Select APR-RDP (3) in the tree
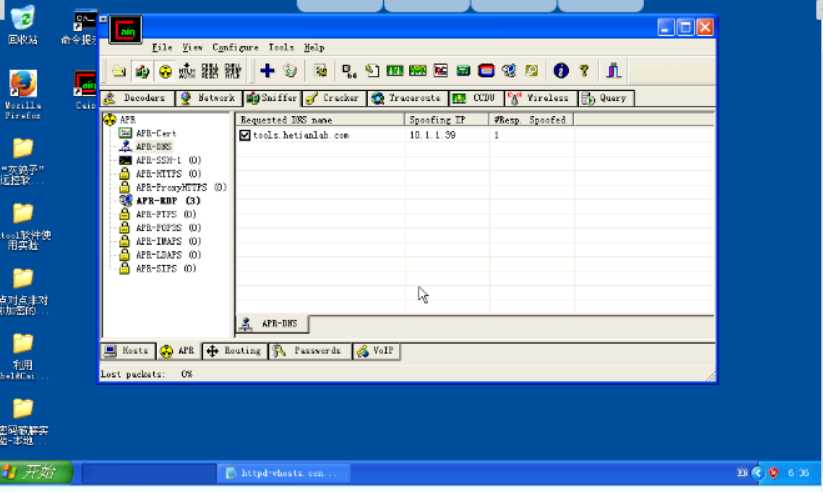 click(168, 201)
